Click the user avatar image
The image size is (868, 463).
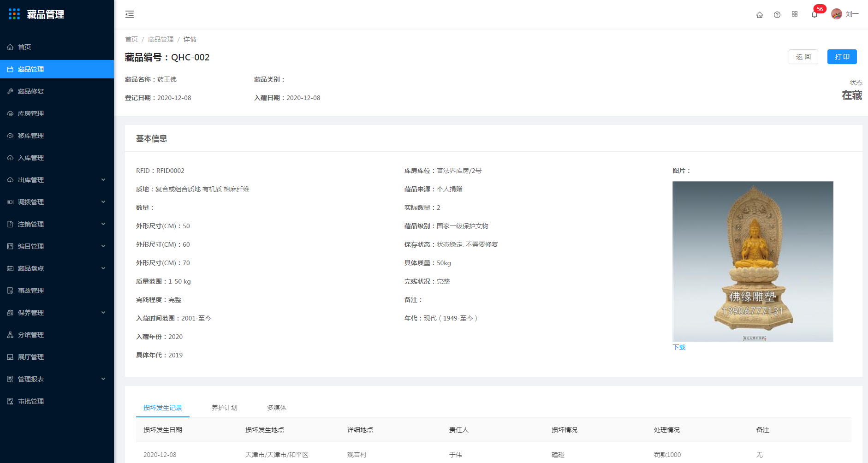(x=837, y=14)
